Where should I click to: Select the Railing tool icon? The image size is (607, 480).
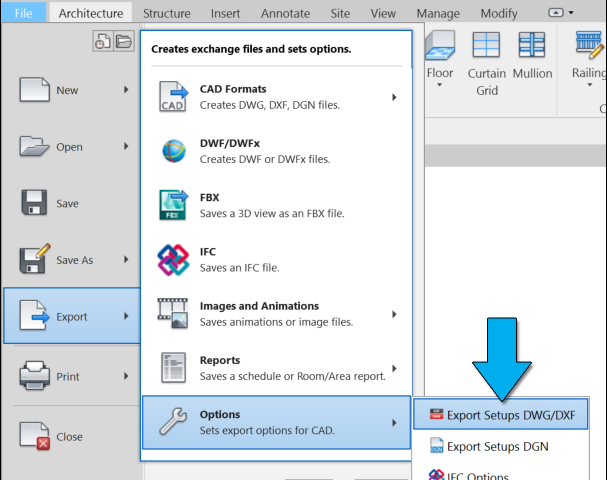click(x=589, y=45)
